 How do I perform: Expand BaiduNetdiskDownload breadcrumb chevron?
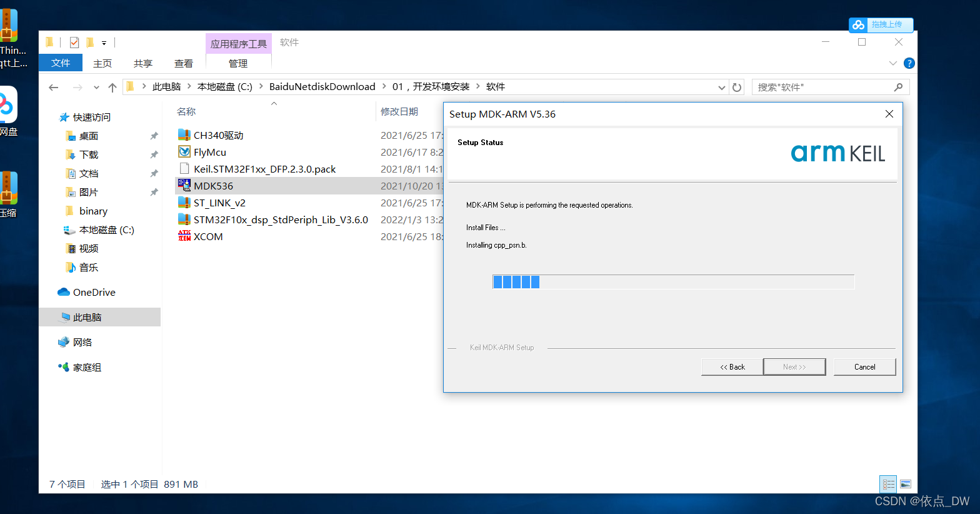(x=384, y=86)
